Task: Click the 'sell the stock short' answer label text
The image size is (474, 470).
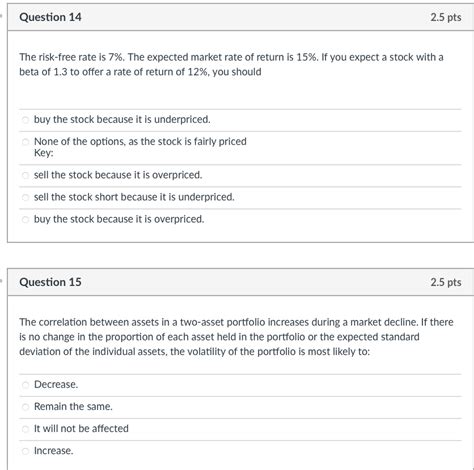Action: [134, 197]
